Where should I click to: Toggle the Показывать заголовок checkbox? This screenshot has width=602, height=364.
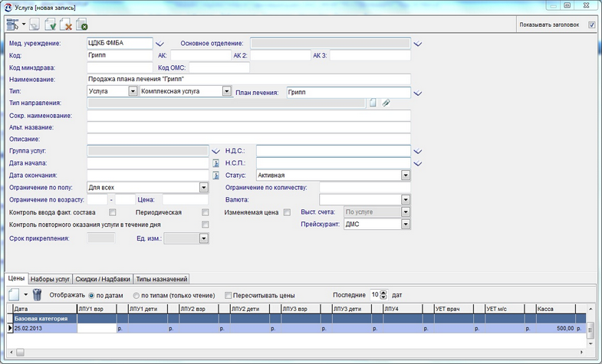pos(591,25)
